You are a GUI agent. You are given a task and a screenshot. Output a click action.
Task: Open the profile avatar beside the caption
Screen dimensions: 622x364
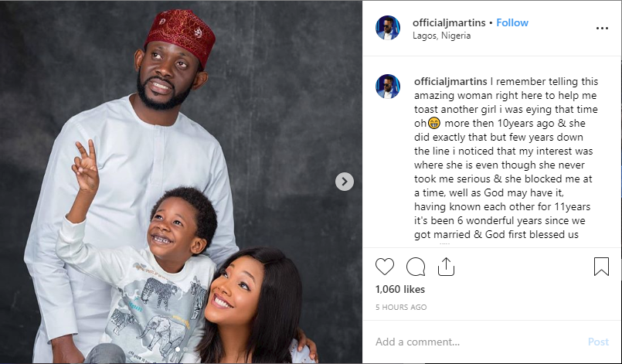coord(388,86)
